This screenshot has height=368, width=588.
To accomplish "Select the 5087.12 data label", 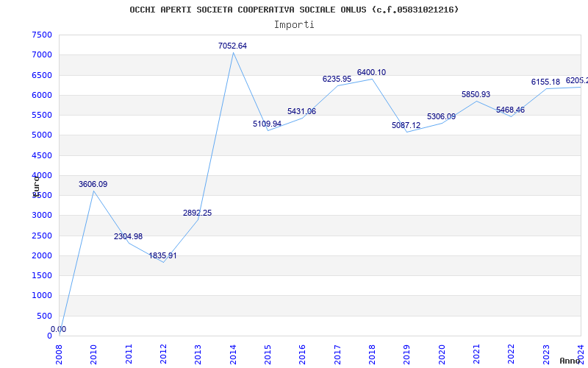I will pyautogui.click(x=406, y=125).
